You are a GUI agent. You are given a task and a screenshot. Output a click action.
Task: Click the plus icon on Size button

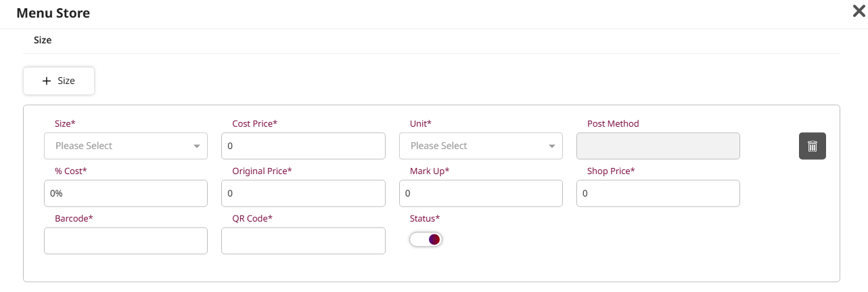coord(47,81)
